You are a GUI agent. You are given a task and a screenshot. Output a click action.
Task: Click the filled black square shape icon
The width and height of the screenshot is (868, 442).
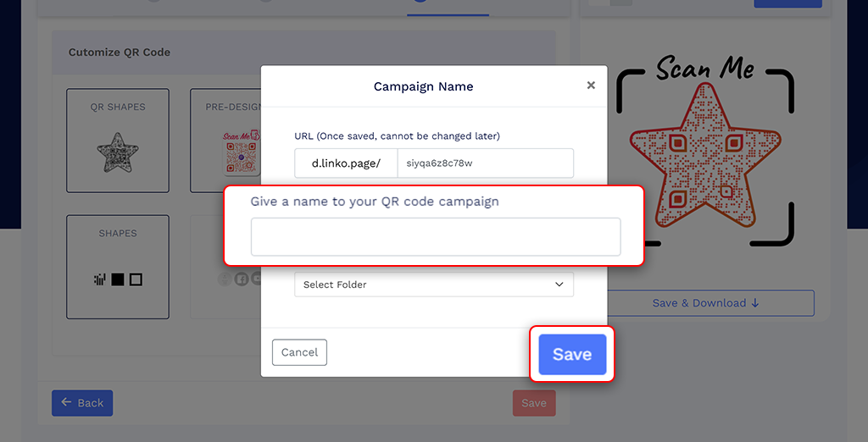click(118, 279)
